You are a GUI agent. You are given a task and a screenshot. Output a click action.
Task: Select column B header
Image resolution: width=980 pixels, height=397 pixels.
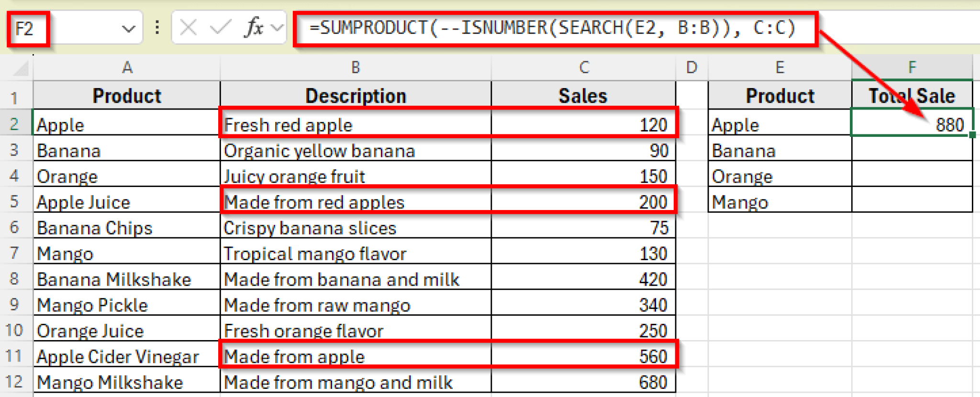tap(355, 67)
